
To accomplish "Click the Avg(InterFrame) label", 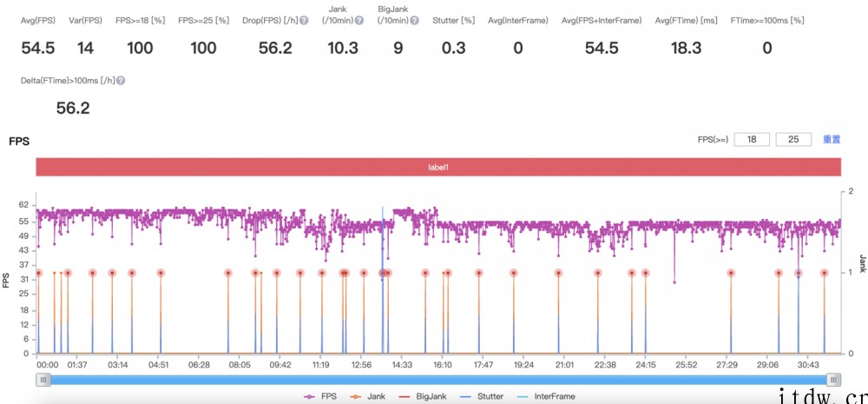I will coord(517,21).
